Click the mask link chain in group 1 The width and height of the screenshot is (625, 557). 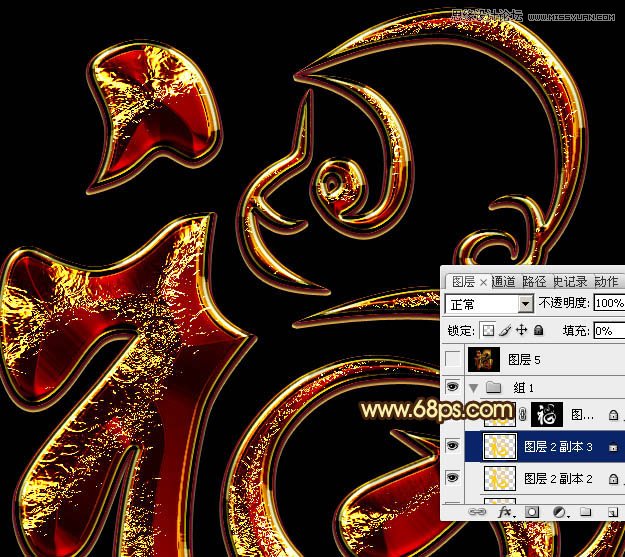coord(523,415)
